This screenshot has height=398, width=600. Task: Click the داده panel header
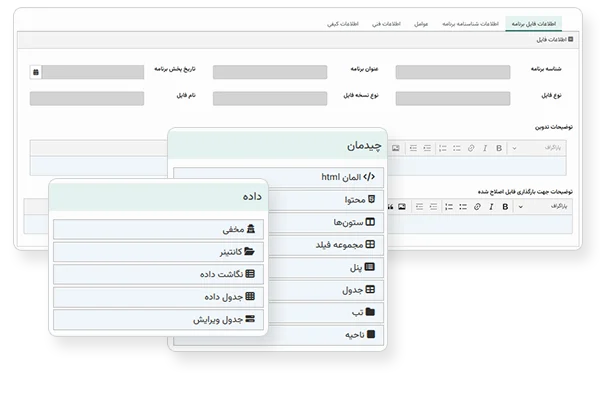tap(158, 196)
